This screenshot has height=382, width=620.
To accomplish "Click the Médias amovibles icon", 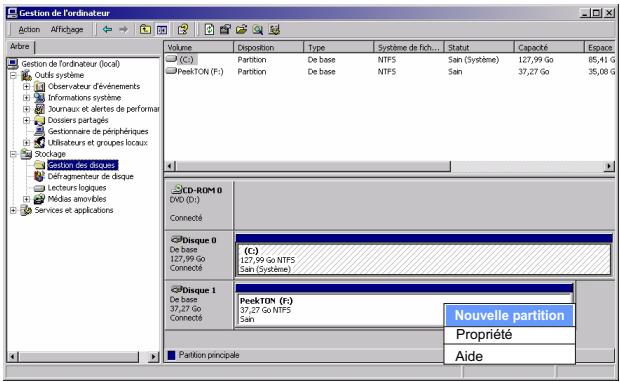I will [40, 199].
